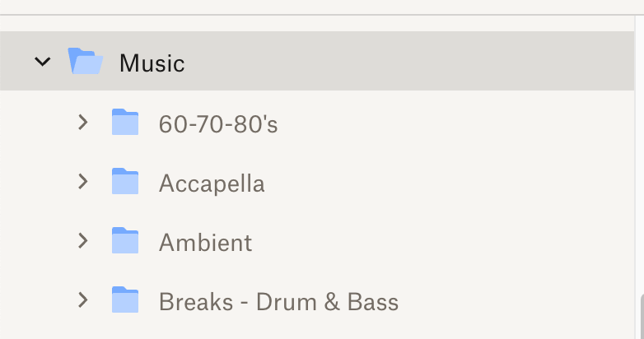
Task: Expand the Ambient folder chevron
Action: pos(82,241)
